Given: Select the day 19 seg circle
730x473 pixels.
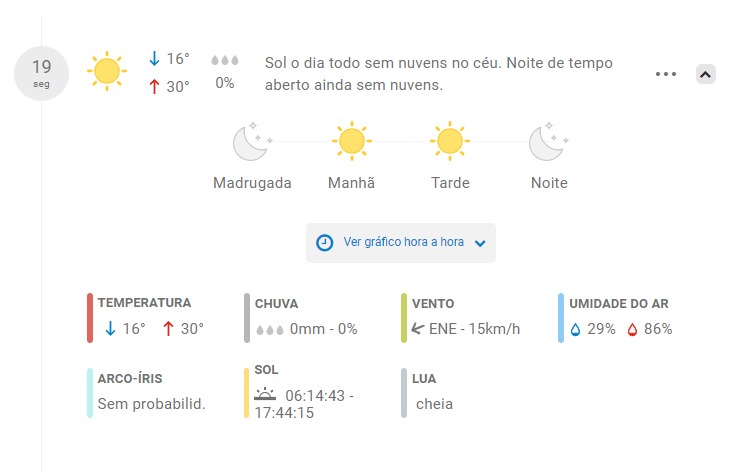Looking at the screenshot, I should click(x=41, y=73).
